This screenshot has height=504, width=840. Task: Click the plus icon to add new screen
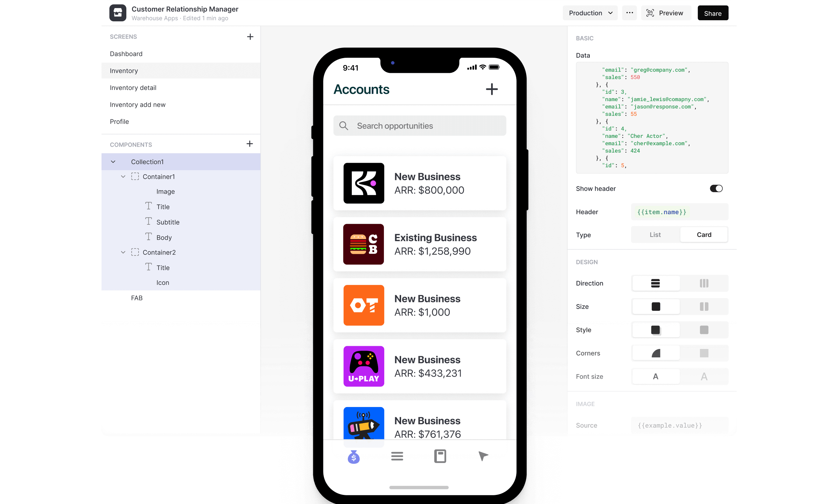[251, 37]
